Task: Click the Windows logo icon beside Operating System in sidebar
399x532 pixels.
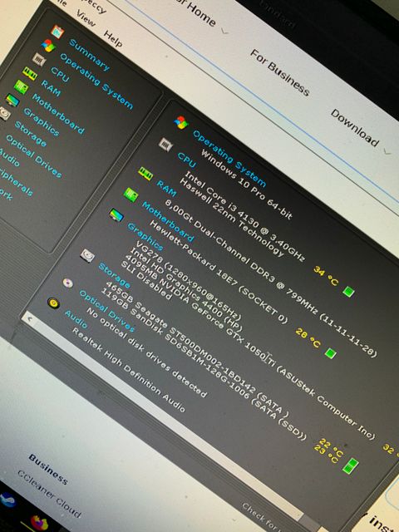Action: [x=48, y=46]
